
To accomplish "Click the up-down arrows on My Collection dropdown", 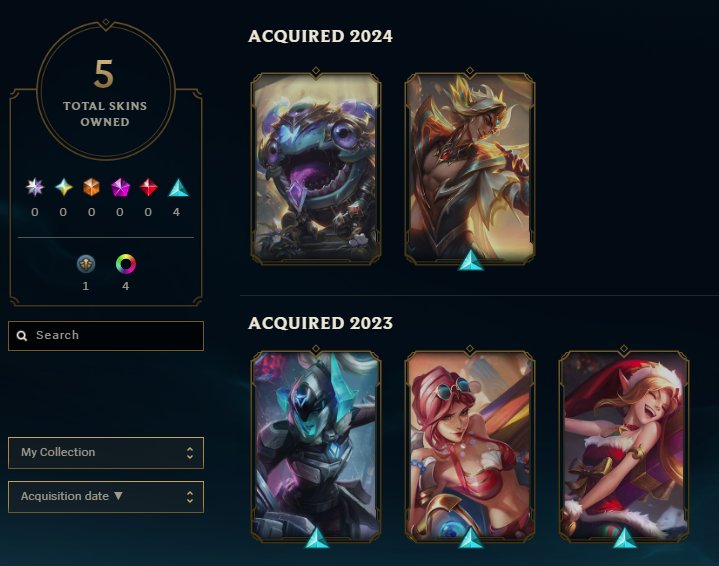I will pos(190,453).
